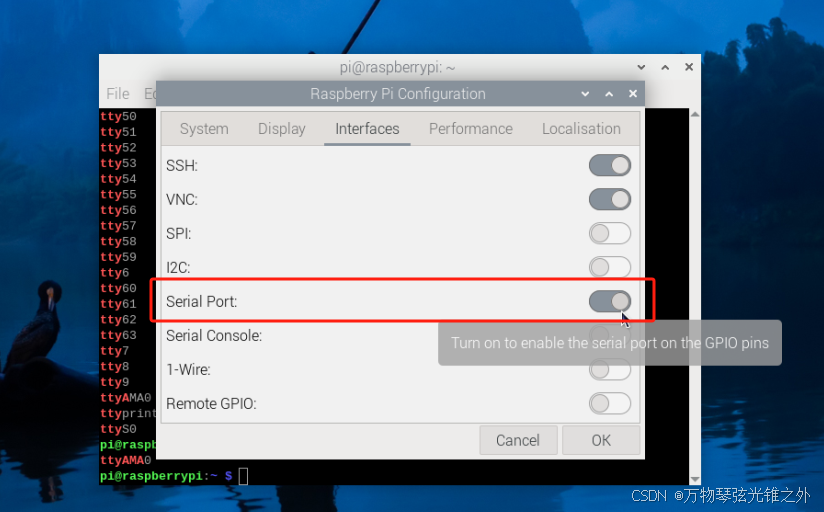Click the Remote GPIO label

[211, 404]
